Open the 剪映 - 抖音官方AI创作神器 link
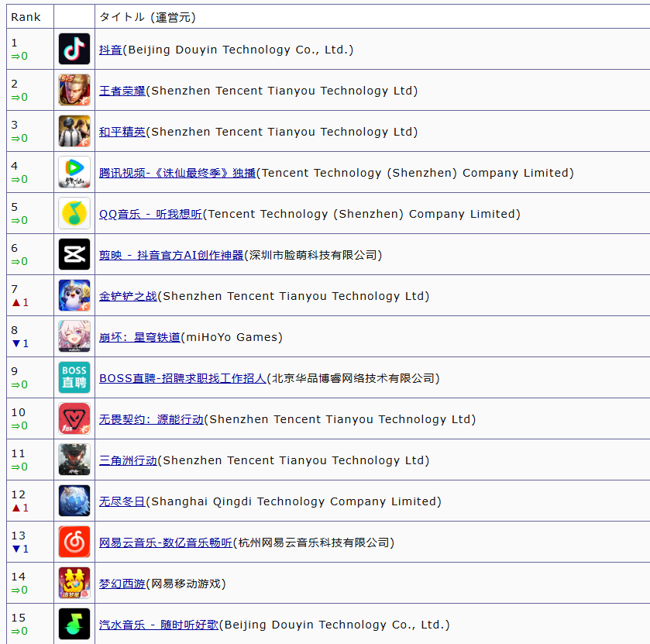Image resolution: width=650 pixels, height=644 pixels. 171,255
